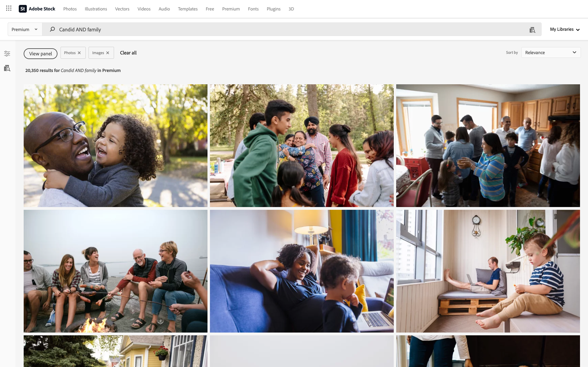
Task: Click the search magnifier icon
Action: pos(53,29)
